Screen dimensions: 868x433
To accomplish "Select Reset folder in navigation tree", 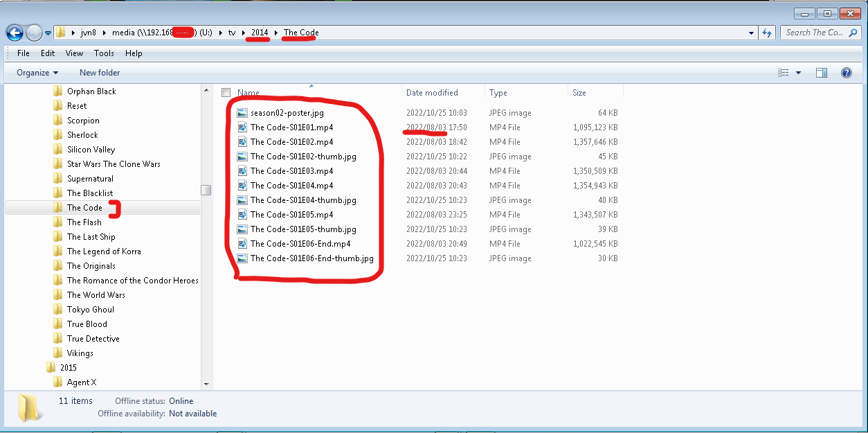I will point(77,106).
